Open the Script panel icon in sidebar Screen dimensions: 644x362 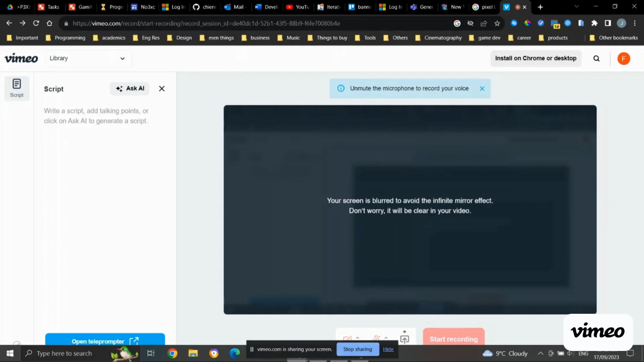click(x=17, y=88)
